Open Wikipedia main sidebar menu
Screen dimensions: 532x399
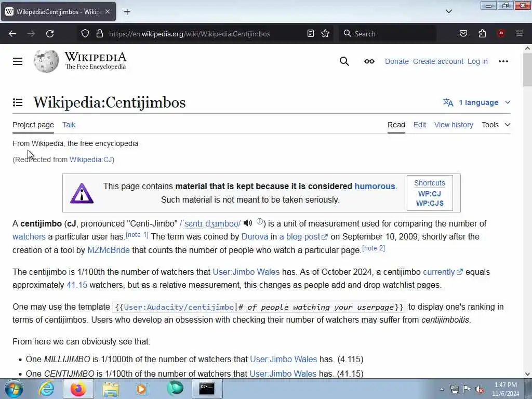pyautogui.click(x=18, y=61)
